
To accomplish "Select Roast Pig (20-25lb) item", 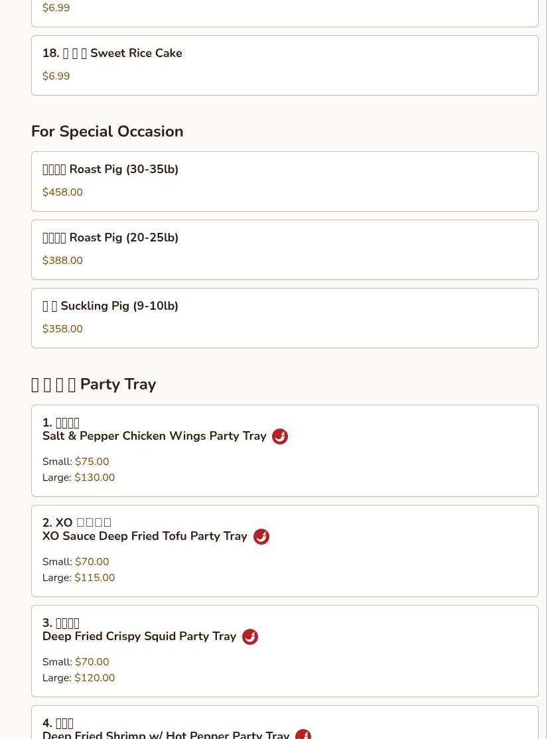I will pos(285,250).
